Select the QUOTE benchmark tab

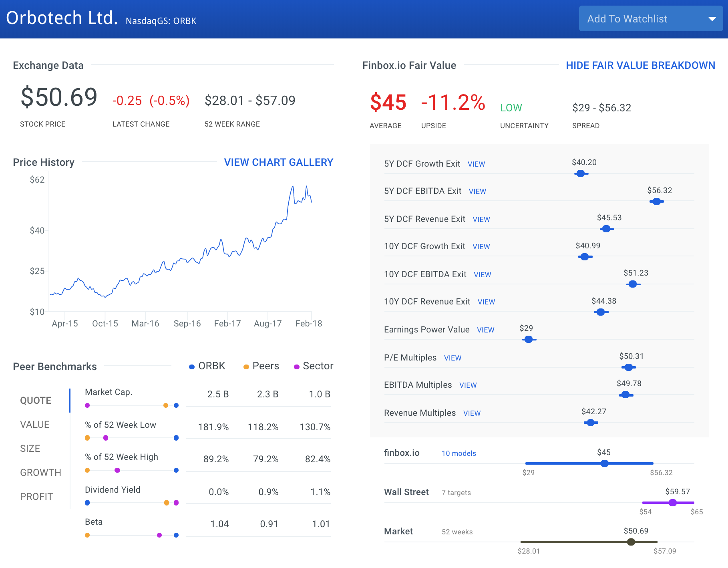36,401
